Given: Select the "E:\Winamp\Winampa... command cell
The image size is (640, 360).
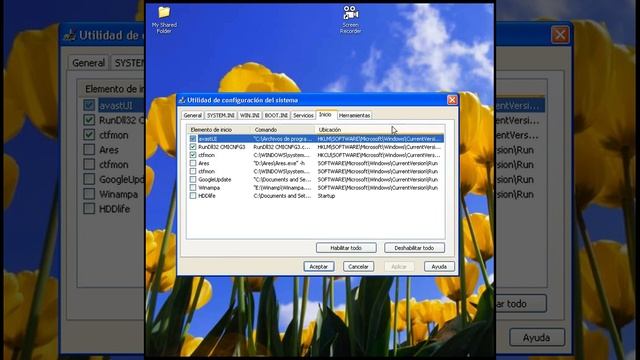Looking at the screenshot, I should point(282,188).
